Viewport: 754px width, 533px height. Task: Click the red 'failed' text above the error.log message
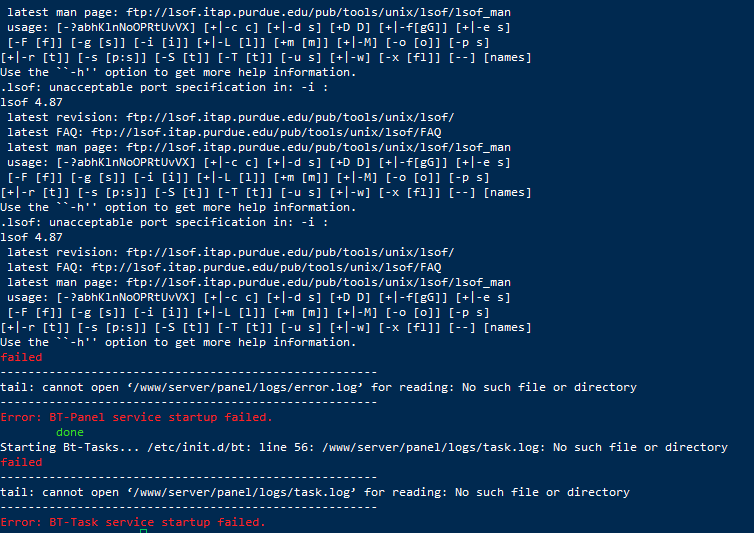21,357
